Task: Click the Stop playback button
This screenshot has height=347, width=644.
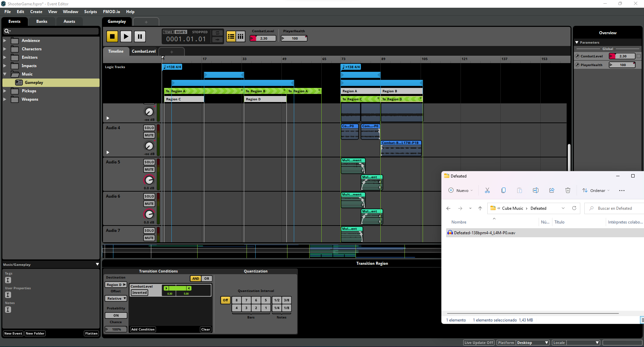Action: [x=112, y=36]
